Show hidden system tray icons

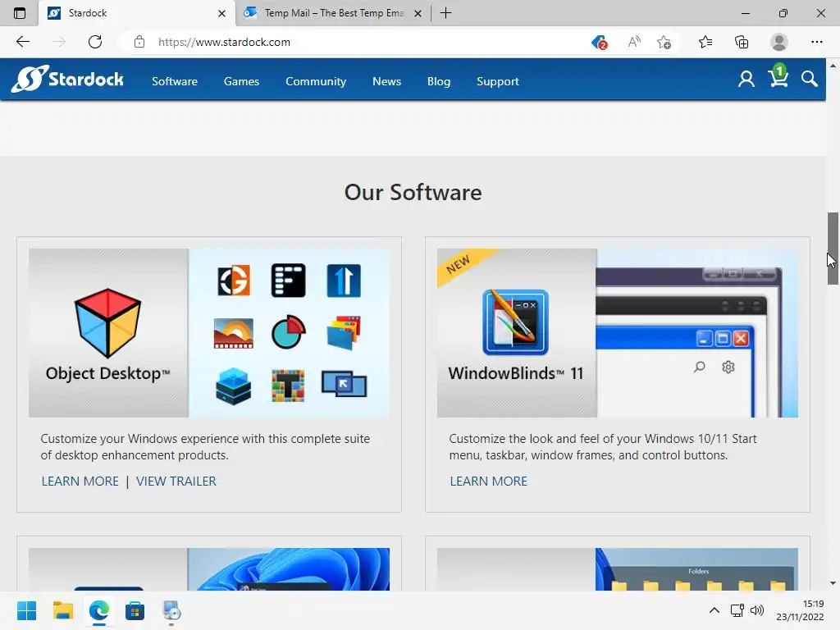714,610
